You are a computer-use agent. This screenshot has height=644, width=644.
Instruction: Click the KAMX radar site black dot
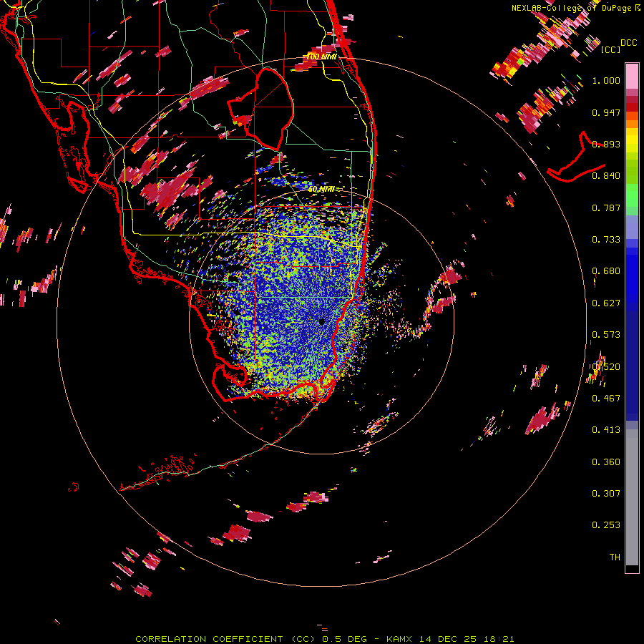[x=321, y=321]
